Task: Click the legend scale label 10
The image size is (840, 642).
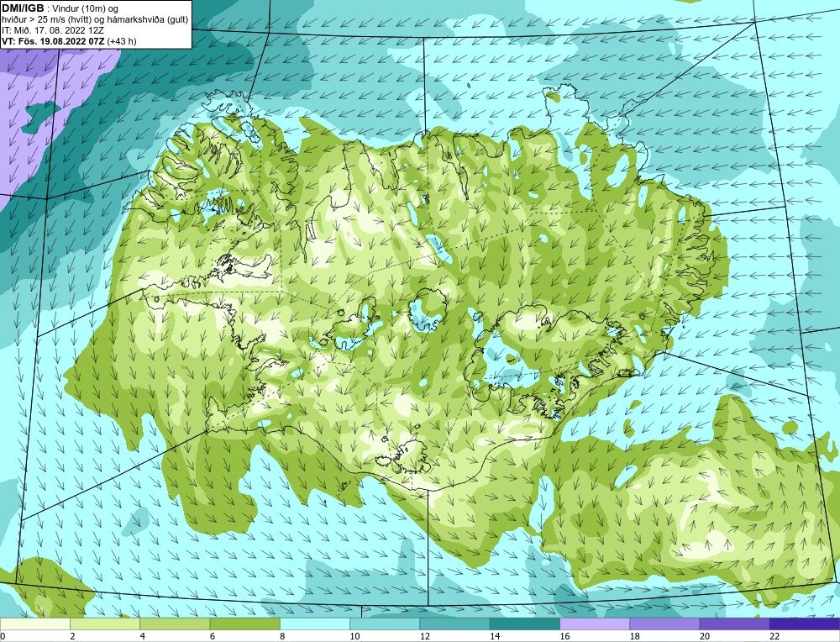Action: (x=354, y=636)
